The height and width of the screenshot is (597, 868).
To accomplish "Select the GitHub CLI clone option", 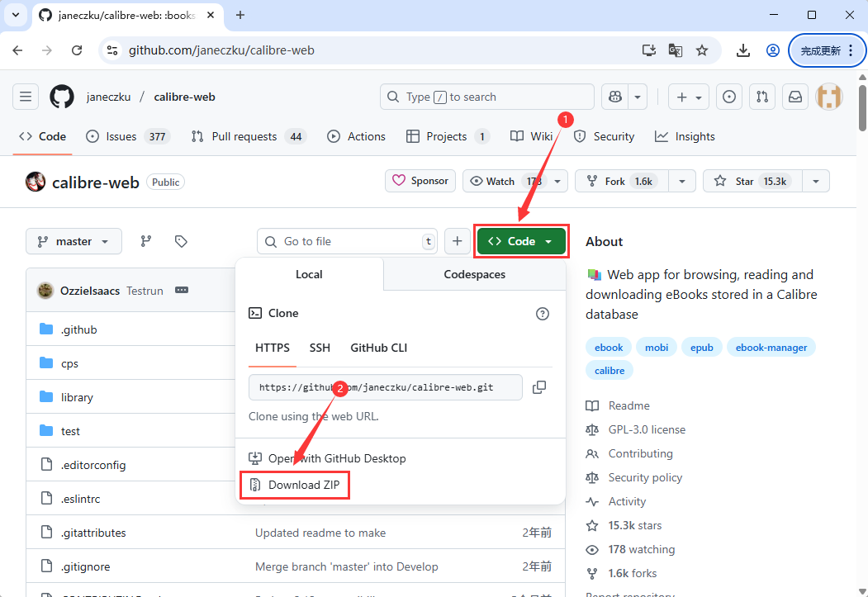I will (x=378, y=348).
